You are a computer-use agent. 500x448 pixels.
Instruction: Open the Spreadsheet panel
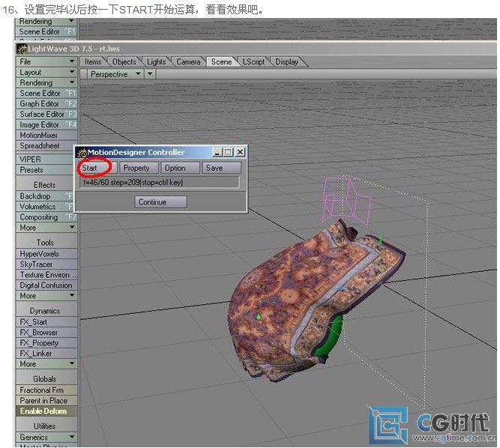[46, 145]
